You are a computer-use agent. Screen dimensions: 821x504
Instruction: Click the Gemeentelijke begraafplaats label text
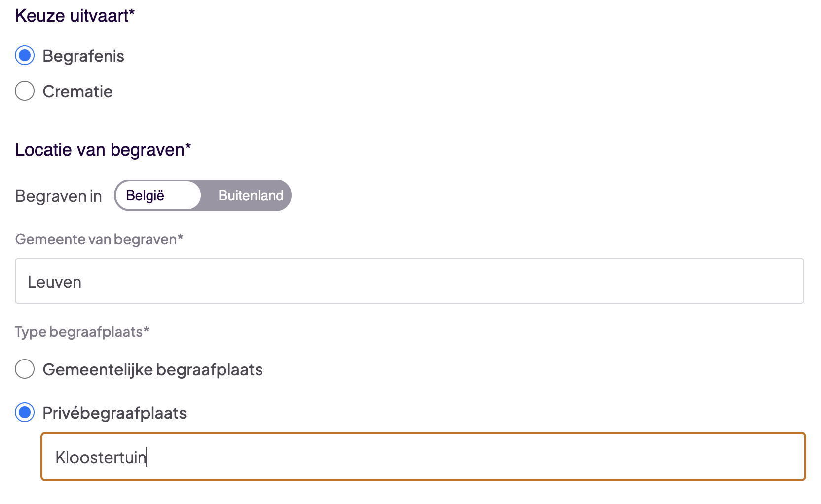pyautogui.click(x=152, y=370)
